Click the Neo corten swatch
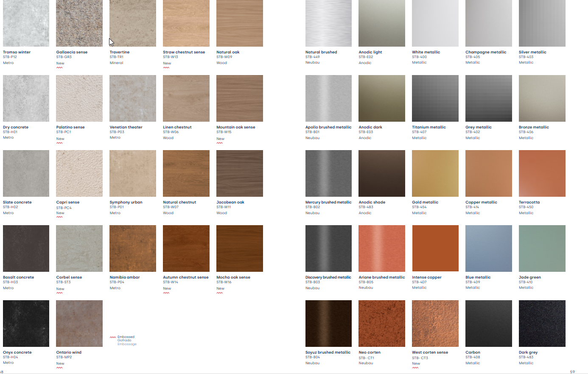588x374 pixels. pos(381,324)
